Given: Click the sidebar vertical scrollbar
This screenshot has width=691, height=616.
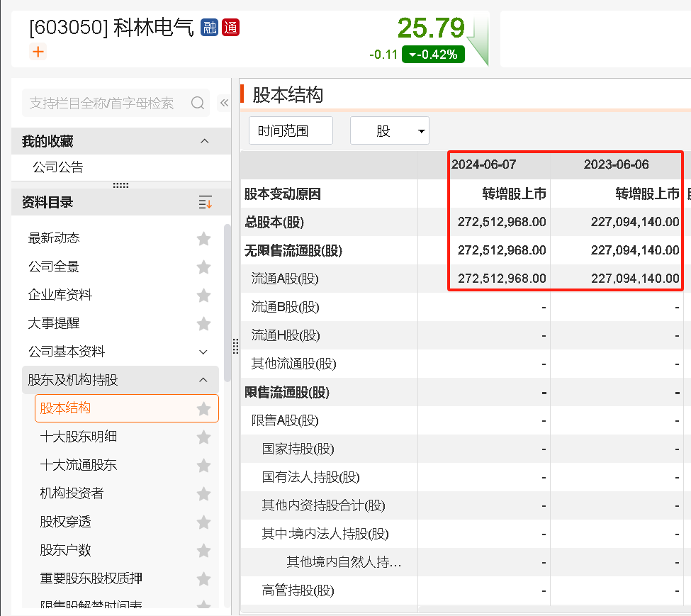Looking at the screenshot, I should tap(227, 303).
